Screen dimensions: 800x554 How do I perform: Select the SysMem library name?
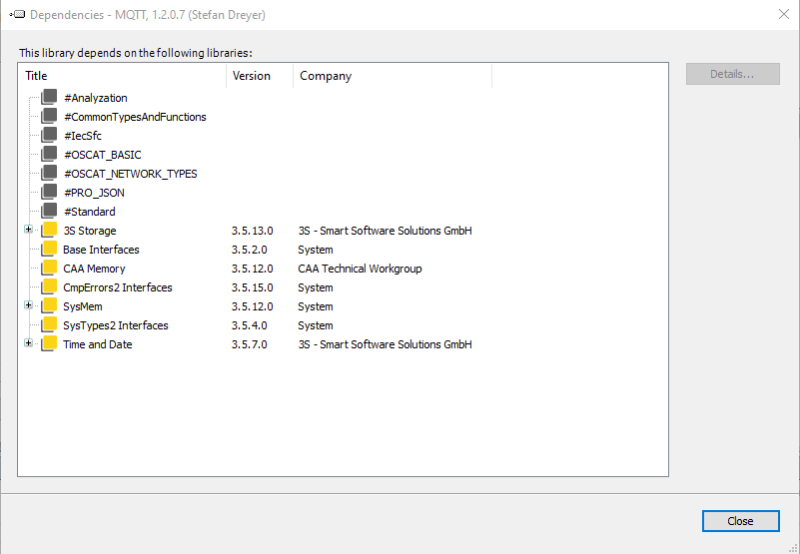(x=83, y=306)
